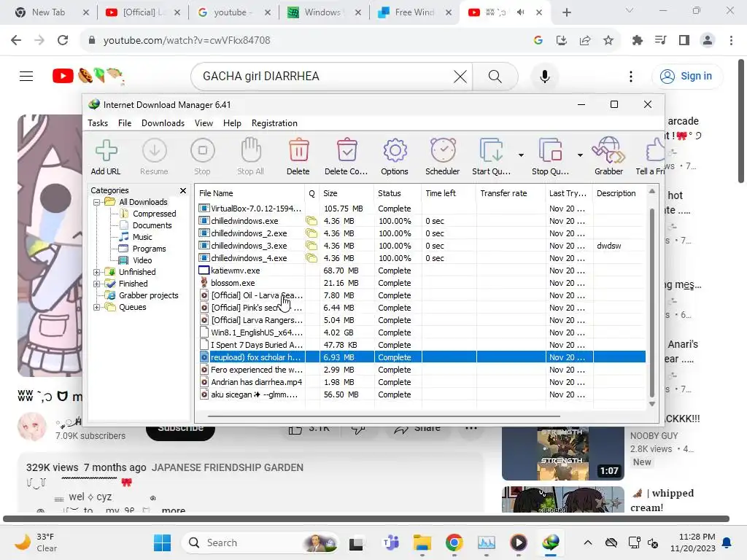Select the Compressed category
Screen dimensions: 747x560
click(x=154, y=214)
